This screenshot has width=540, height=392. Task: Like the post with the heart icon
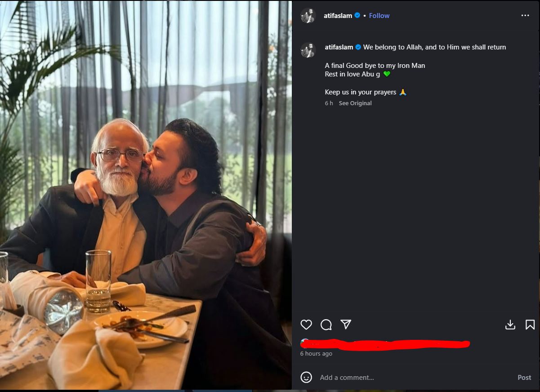click(x=306, y=325)
